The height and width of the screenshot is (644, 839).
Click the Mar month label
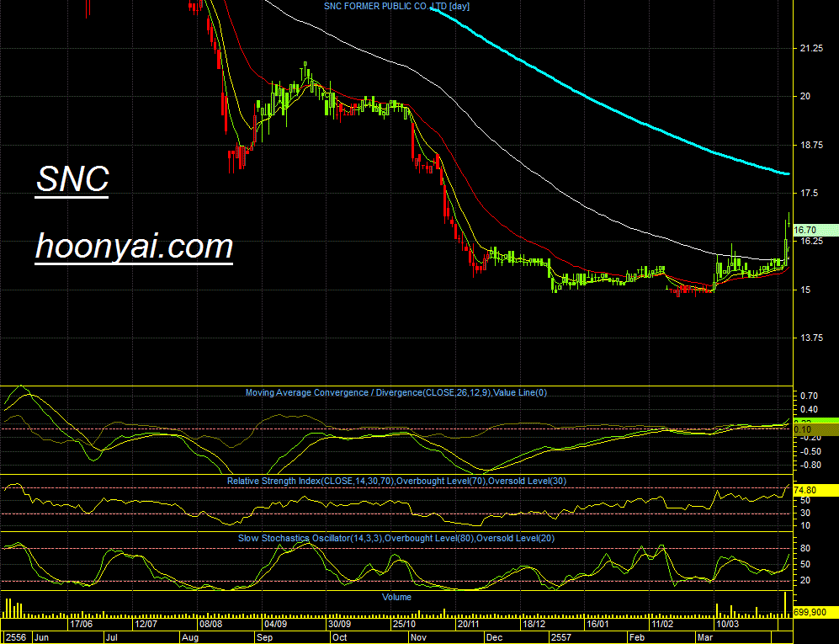705,637
